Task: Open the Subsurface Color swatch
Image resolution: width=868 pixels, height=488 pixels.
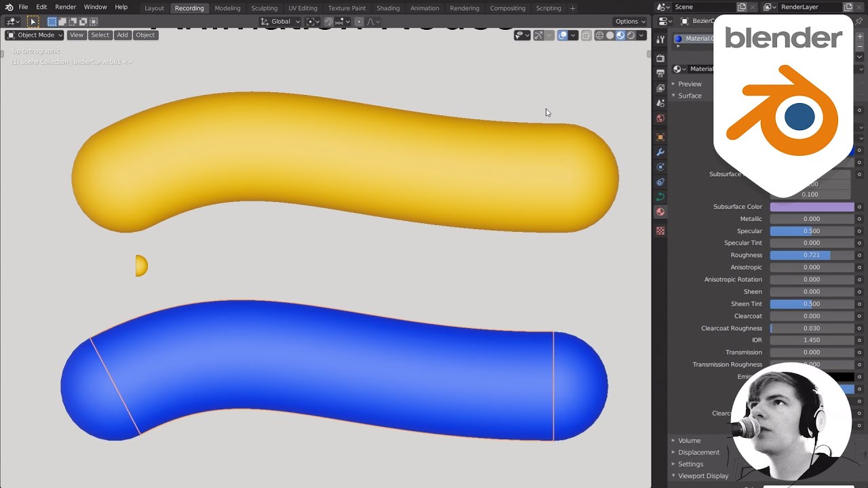Action: point(812,207)
